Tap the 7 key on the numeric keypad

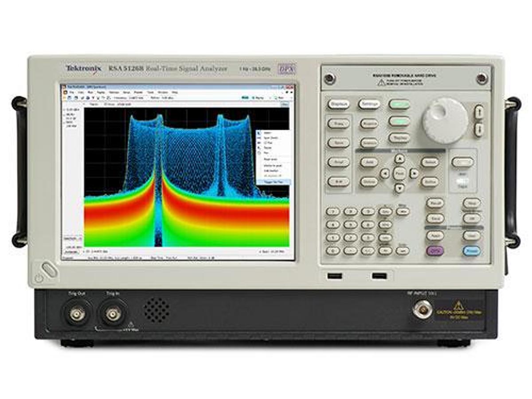(333, 211)
